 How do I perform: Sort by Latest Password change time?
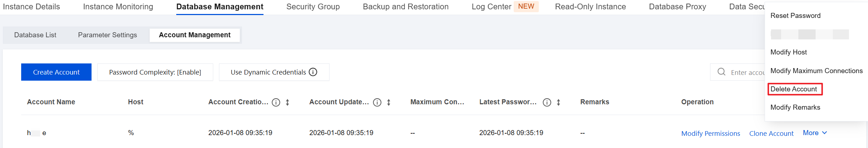[559, 102]
